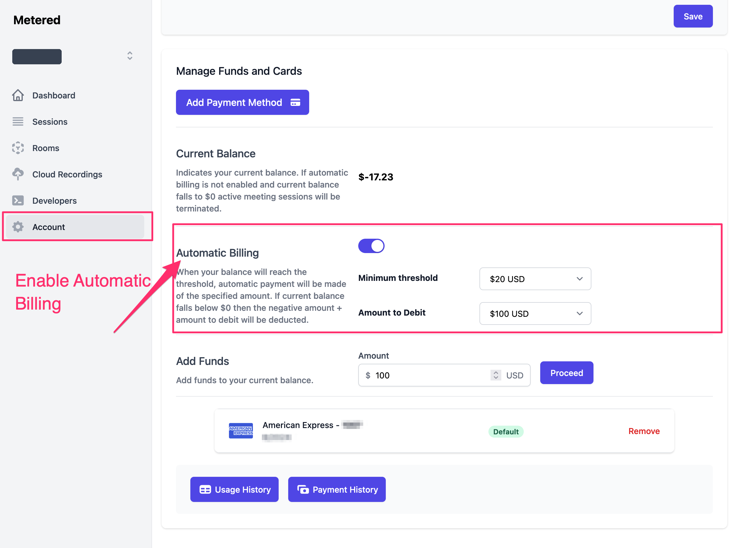The width and height of the screenshot is (756, 548).
Task: Click the Rooms icon in sidebar
Action: tap(18, 148)
